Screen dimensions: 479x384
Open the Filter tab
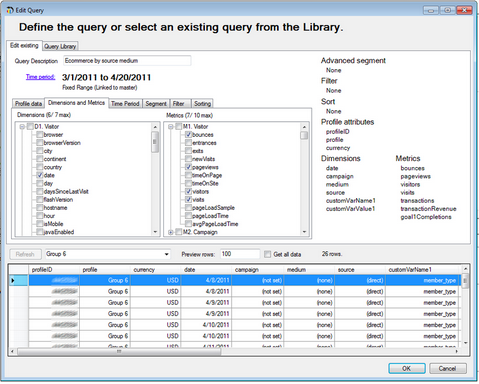(x=179, y=104)
